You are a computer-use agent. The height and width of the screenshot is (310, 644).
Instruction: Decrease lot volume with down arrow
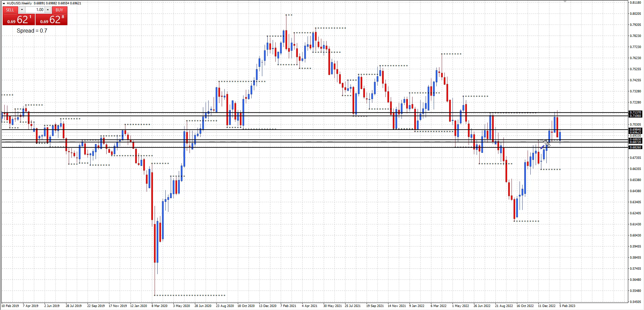22,10
